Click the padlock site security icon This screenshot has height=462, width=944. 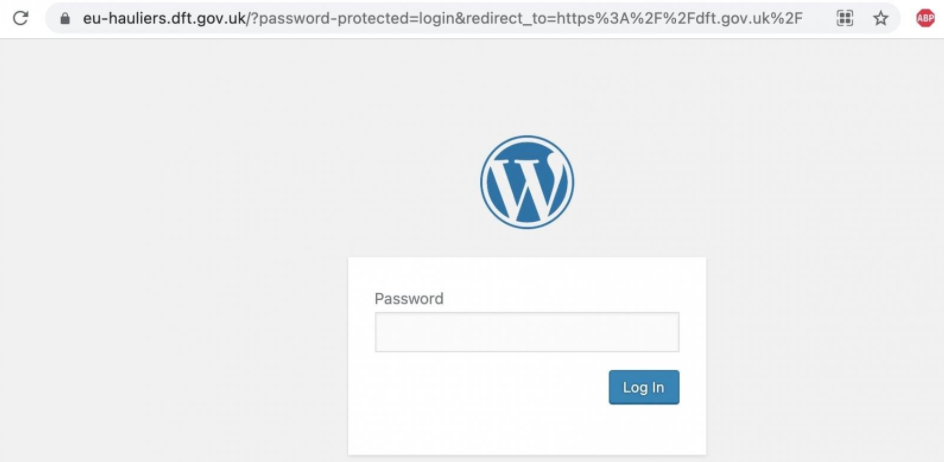[x=65, y=18]
